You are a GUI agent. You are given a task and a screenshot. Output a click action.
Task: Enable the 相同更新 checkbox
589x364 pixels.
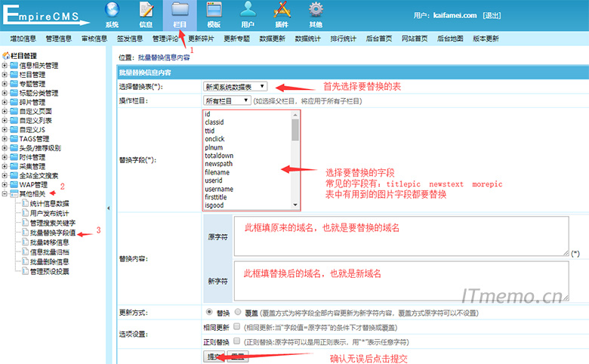(x=236, y=326)
